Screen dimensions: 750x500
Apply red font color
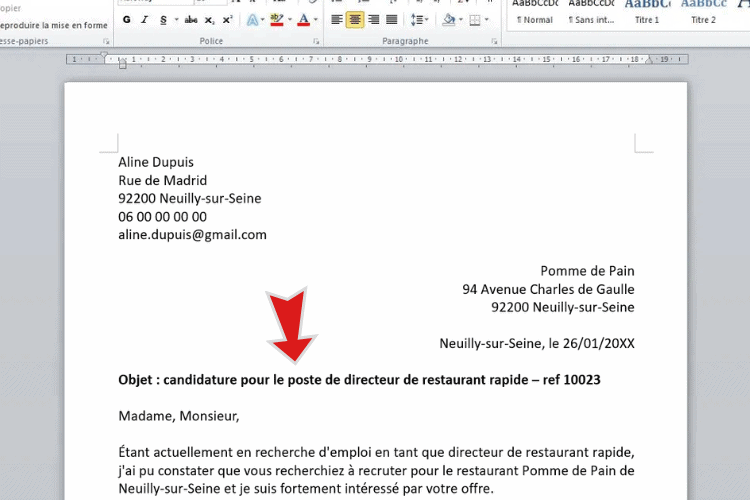pos(304,20)
